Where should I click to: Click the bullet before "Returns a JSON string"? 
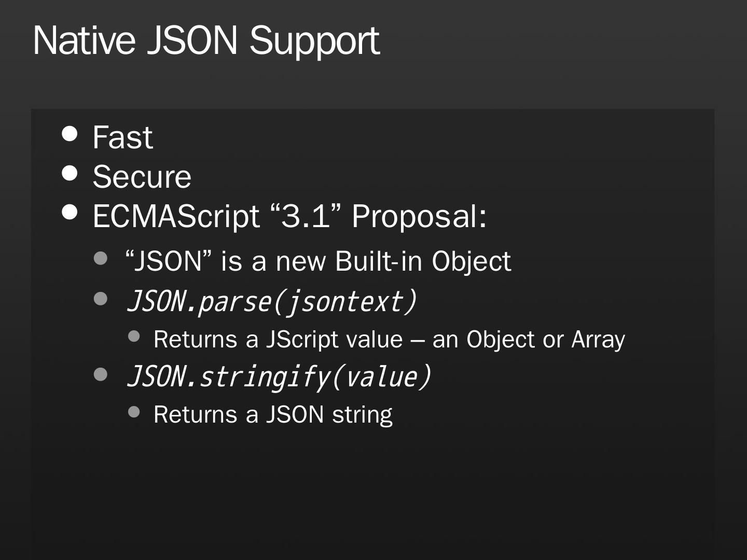click(x=134, y=412)
